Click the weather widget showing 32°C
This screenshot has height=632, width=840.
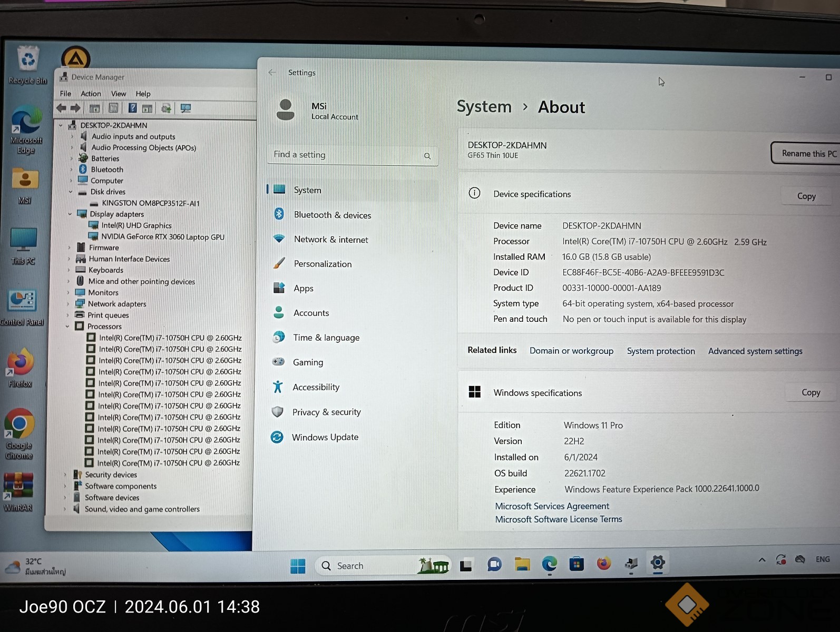pos(36,566)
